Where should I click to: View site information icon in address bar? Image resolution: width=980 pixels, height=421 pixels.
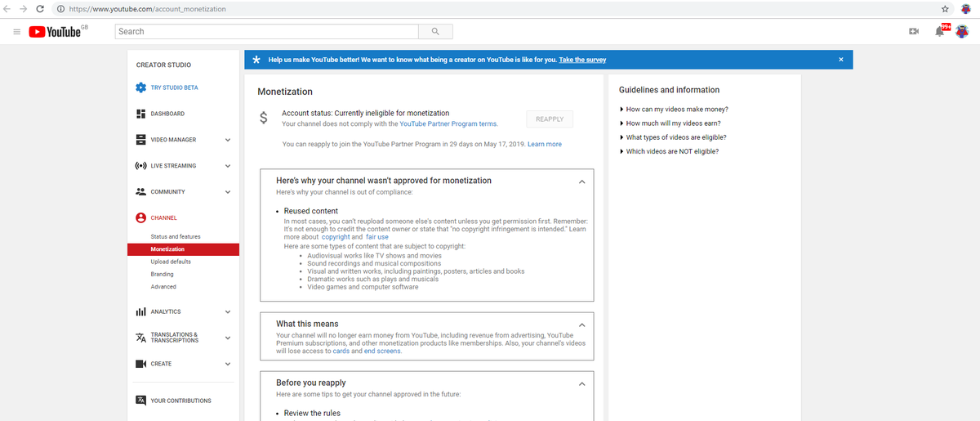pyautogui.click(x=61, y=9)
